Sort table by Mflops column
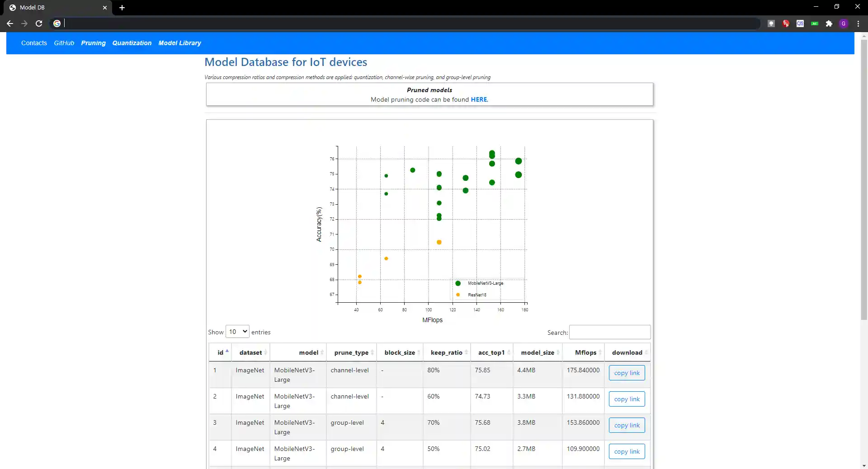 (585, 352)
